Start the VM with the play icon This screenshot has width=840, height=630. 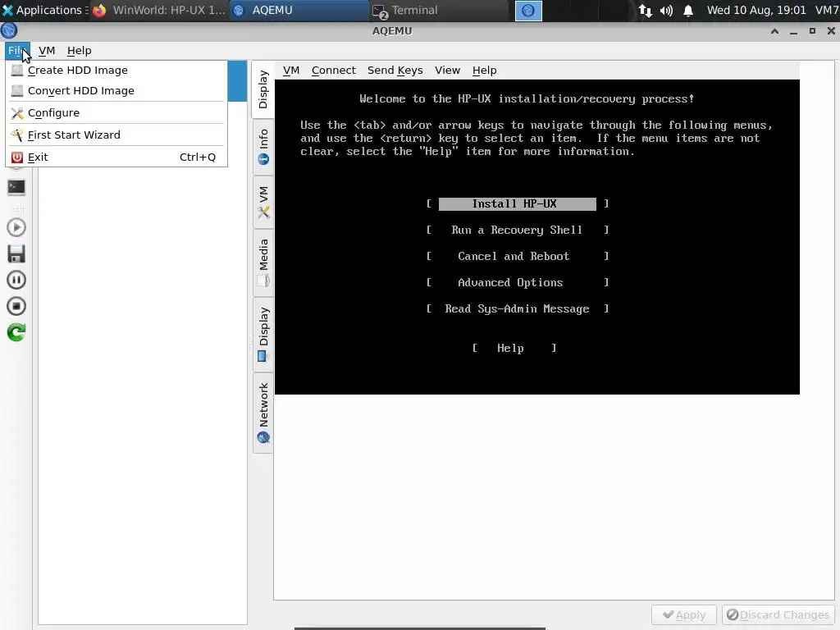[16, 228]
